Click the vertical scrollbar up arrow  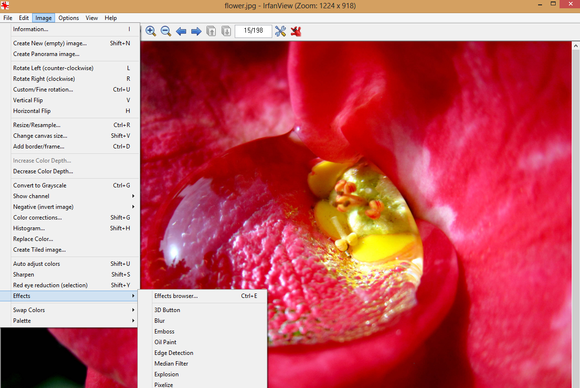[576, 46]
